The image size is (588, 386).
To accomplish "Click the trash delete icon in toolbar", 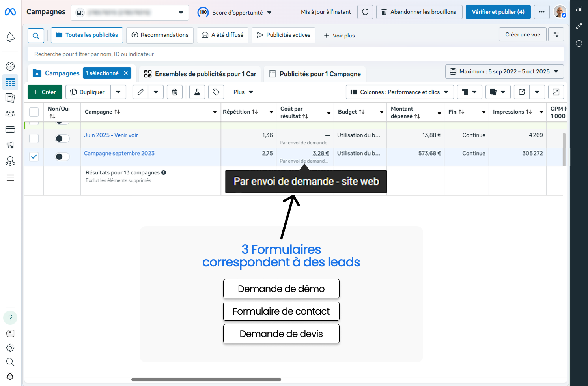I will [175, 92].
